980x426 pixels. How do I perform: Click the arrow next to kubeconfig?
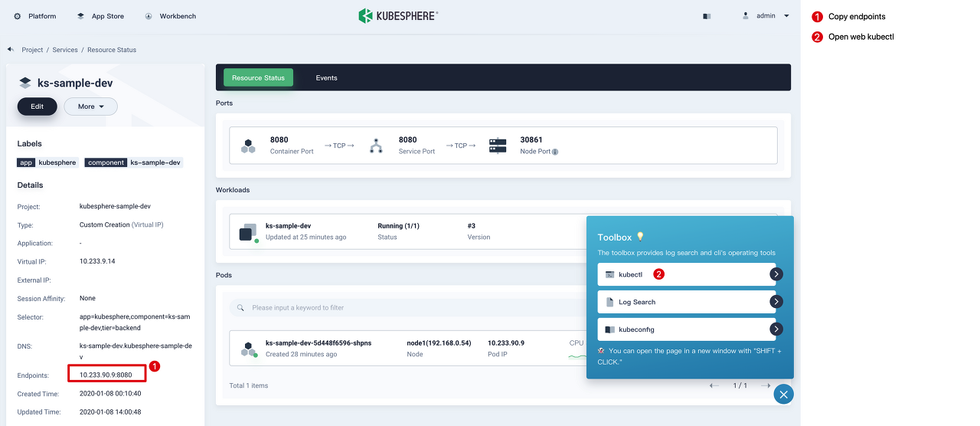click(x=776, y=329)
